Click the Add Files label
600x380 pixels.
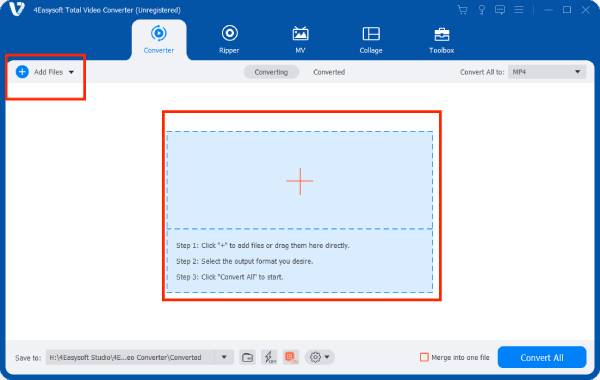tap(49, 72)
